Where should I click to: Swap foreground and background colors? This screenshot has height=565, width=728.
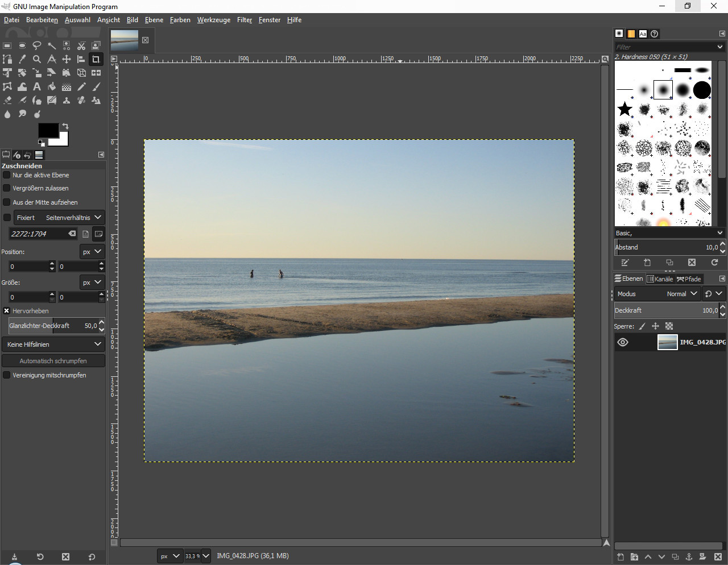click(x=65, y=126)
